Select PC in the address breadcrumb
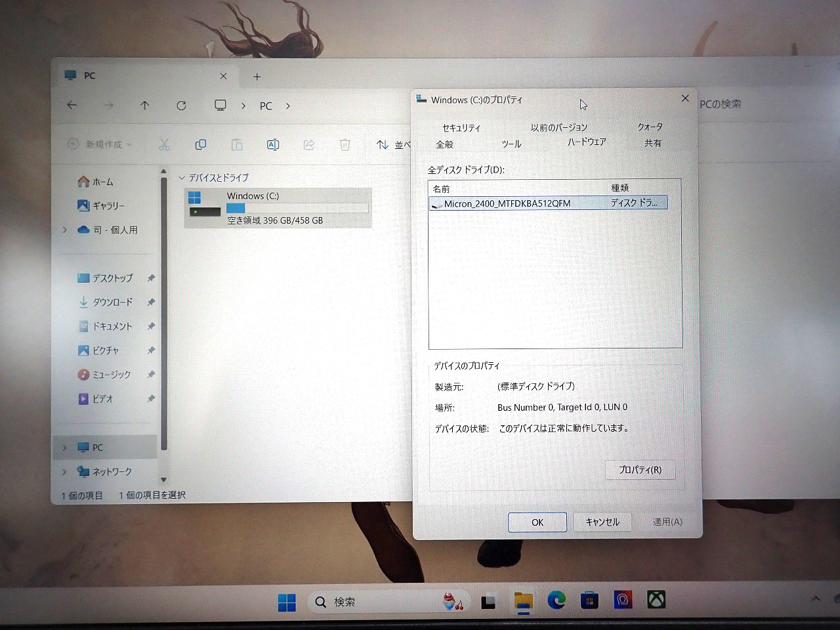The width and height of the screenshot is (840, 630). click(266, 106)
